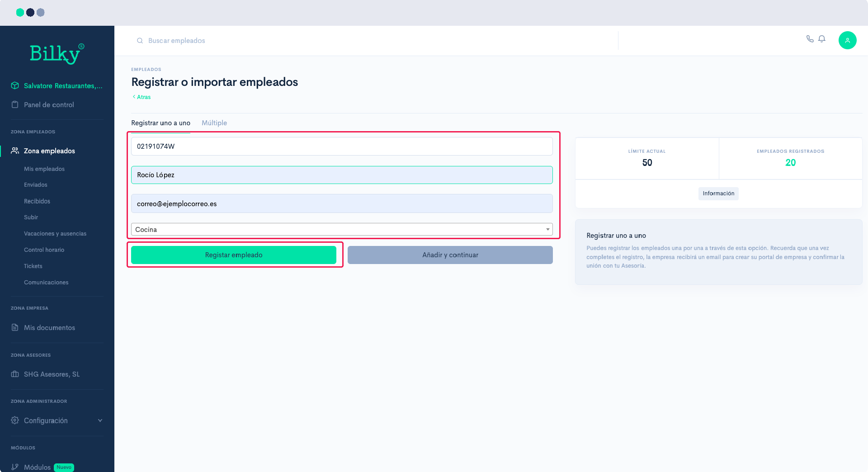Click the search magnifier in Buscar empleados
Screen dimensions: 868x472
[140, 40]
